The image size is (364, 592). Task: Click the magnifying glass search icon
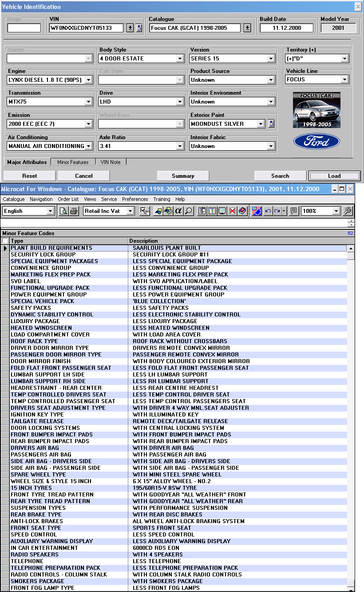coord(189,211)
